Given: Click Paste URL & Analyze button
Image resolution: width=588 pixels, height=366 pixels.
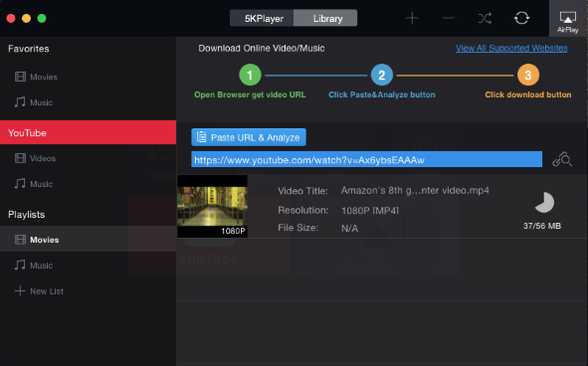Looking at the screenshot, I should coord(249,137).
